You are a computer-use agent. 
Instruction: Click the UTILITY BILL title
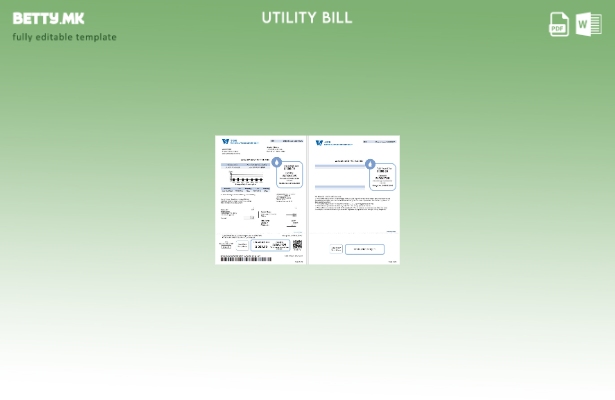coord(307,18)
